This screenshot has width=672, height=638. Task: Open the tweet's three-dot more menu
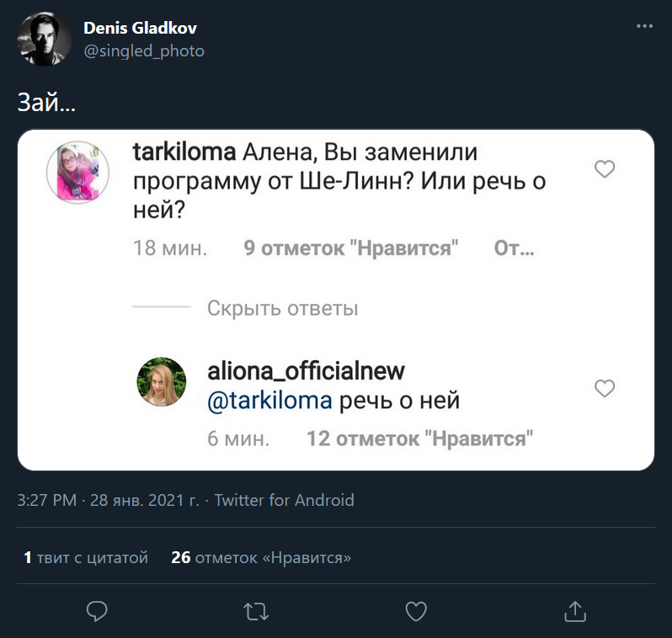coord(645,27)
